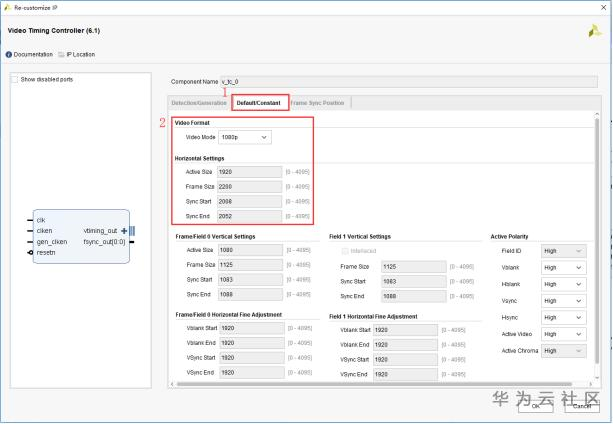Open the IP Location link
Viewport: 613px width, 424px height.
81,55
